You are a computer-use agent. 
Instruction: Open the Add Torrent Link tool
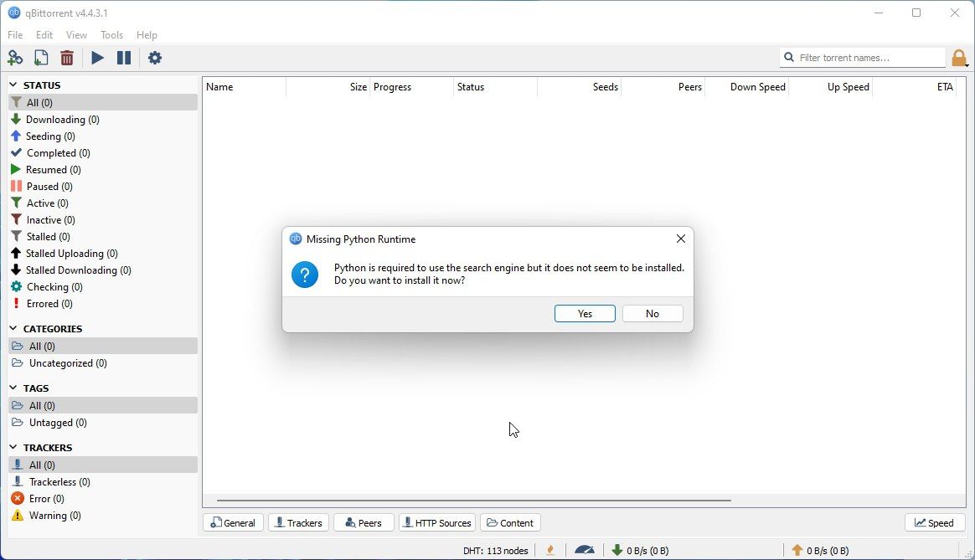point(15,58)
